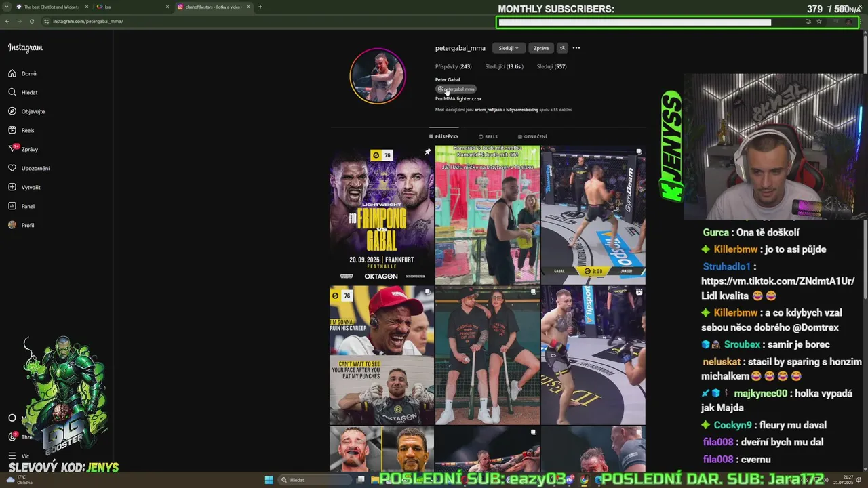
Task: Click the browser back arrow
Action: [7, 21]
